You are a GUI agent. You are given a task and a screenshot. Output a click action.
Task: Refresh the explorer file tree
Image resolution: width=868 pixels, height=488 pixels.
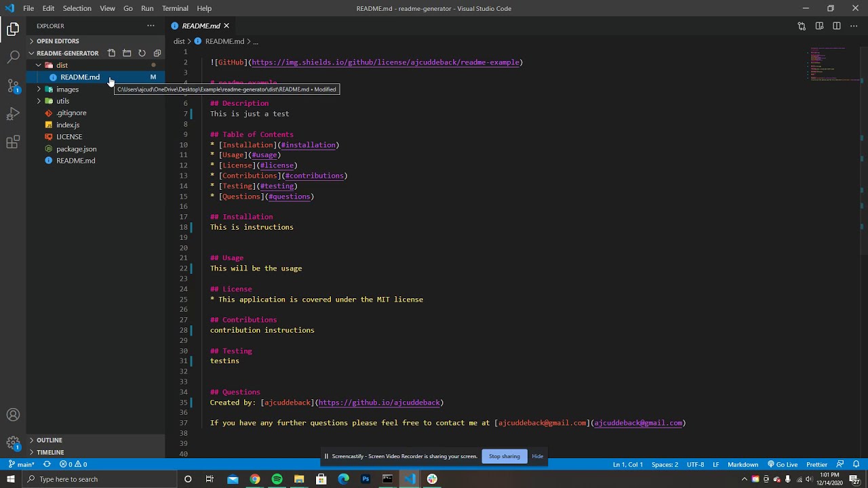tap(142, 53)
